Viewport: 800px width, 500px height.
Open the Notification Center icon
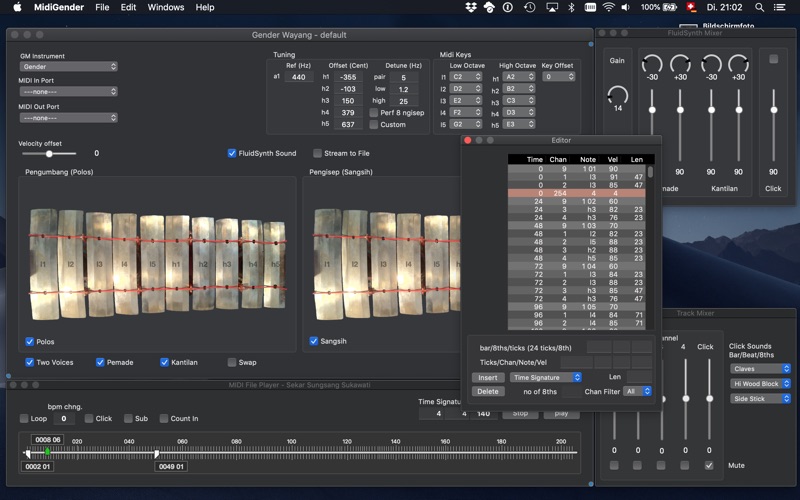point(779,7)
